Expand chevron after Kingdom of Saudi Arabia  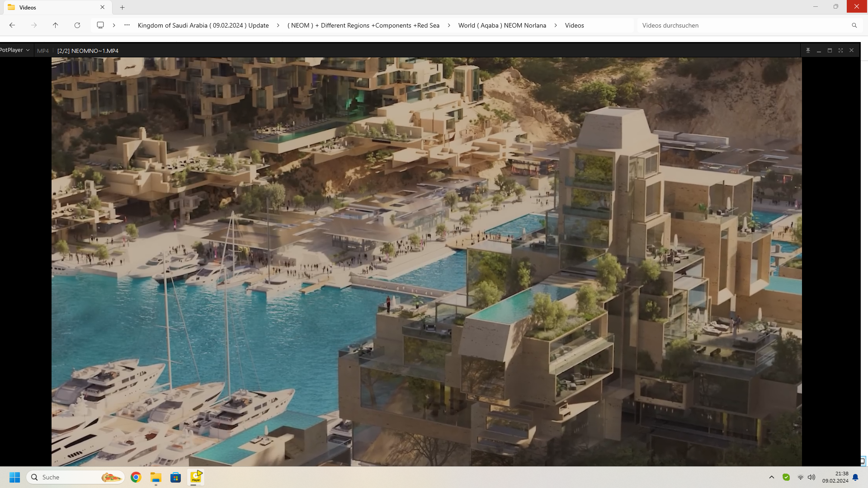pyautogui.click(x=278, y=25)
